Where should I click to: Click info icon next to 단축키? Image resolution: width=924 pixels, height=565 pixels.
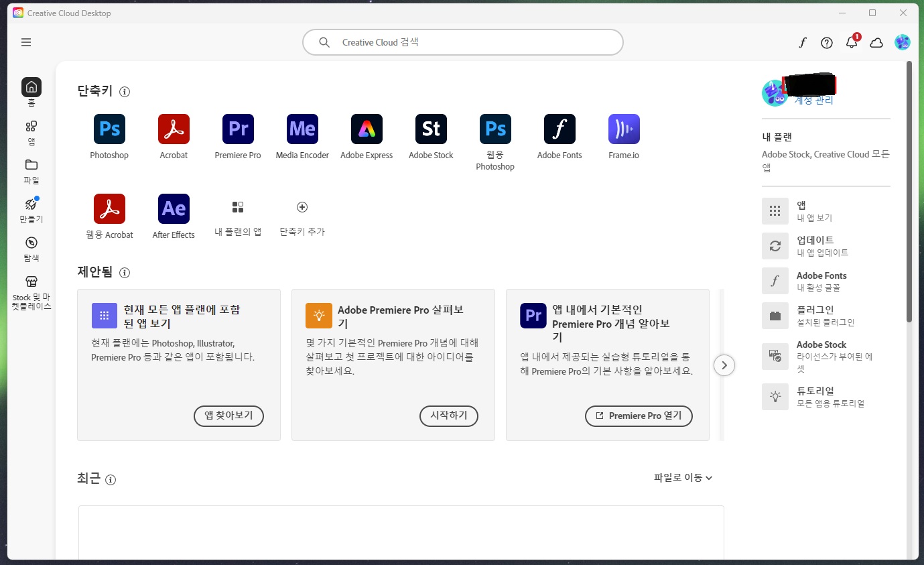[x=125, y=92]
